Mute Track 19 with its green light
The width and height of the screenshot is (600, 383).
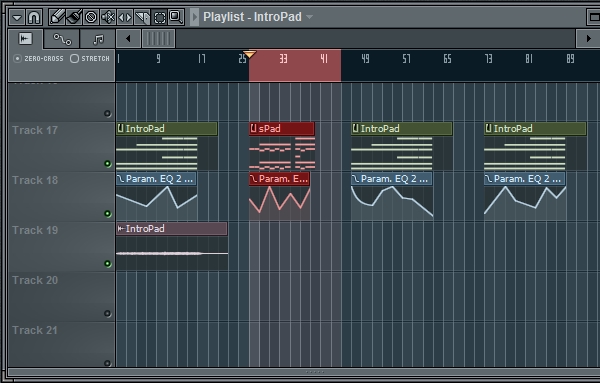(x=108, y=264)
